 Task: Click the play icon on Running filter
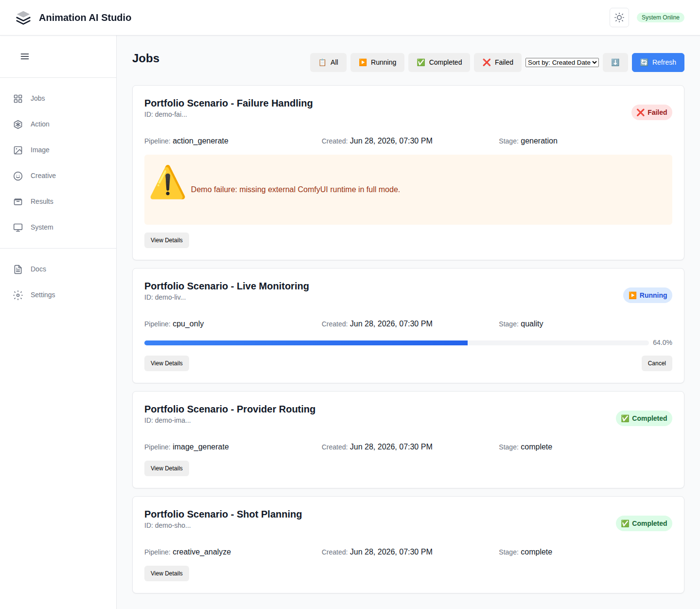[x=363, y=62]
